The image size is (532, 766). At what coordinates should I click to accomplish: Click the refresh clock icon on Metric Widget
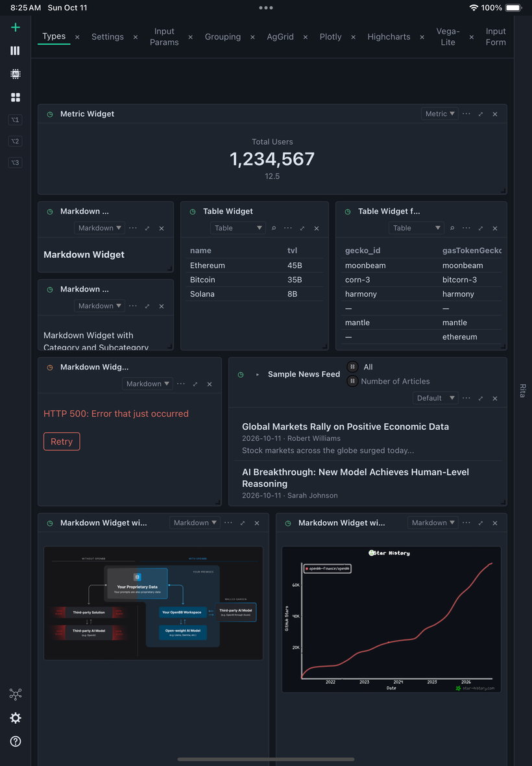(x=50, y=114)
